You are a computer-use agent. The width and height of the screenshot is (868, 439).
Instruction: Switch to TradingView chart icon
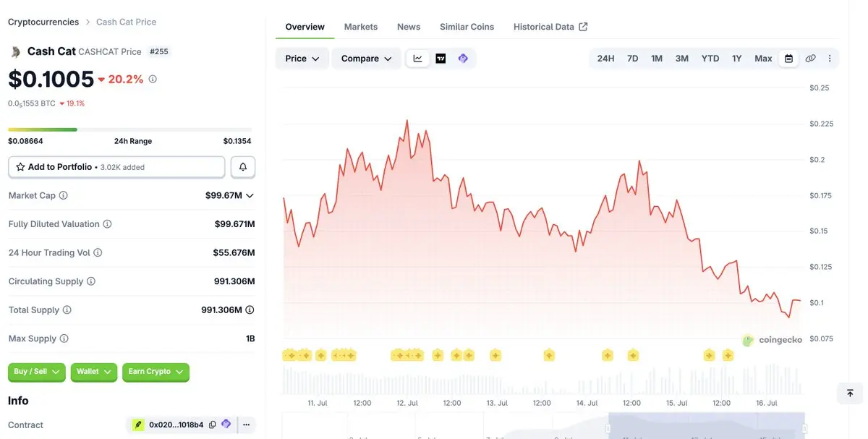pyautogui.click(x=441, y=59)
